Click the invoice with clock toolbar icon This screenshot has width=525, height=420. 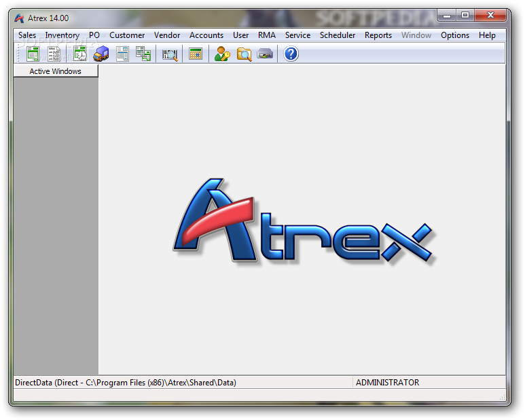pos(80,54)
